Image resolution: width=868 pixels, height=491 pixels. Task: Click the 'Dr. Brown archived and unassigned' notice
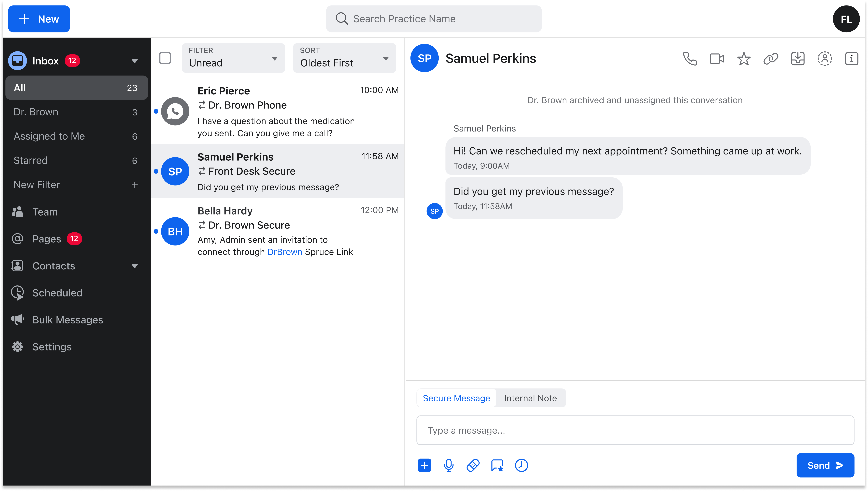pos(635,100)
